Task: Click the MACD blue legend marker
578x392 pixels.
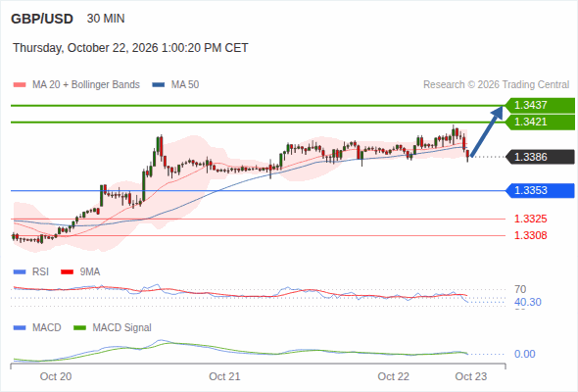Action: click(20, 328)
